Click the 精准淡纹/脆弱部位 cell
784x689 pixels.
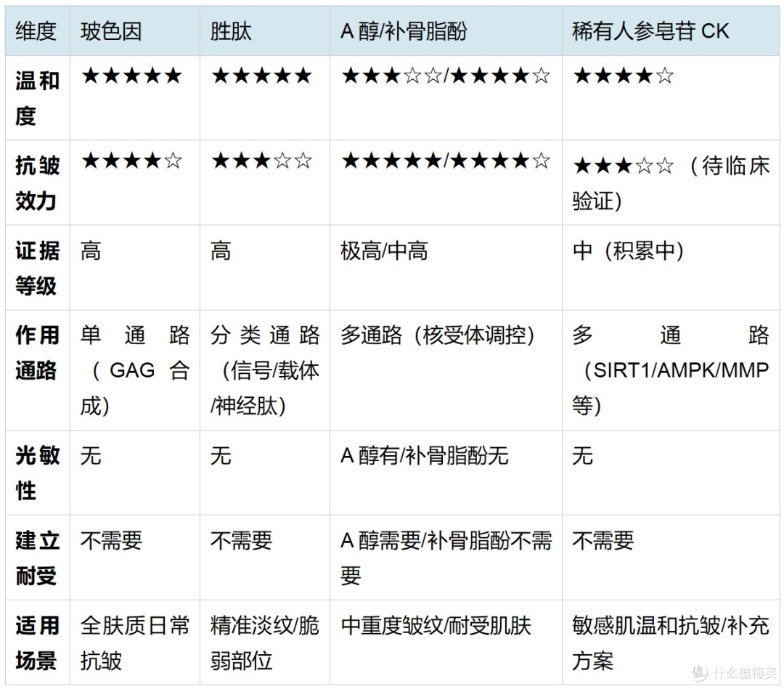click(x=265, y=643)
